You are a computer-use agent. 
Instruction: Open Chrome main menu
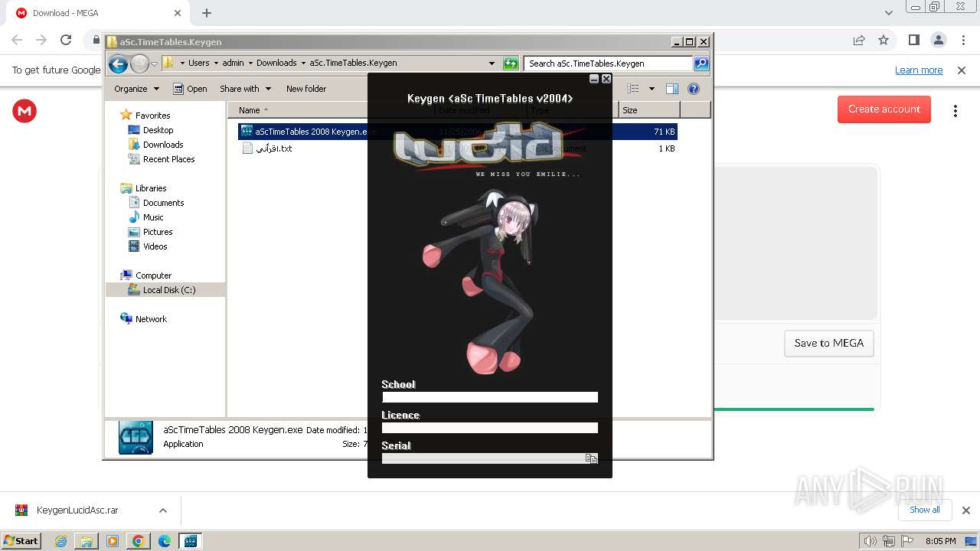963,40
